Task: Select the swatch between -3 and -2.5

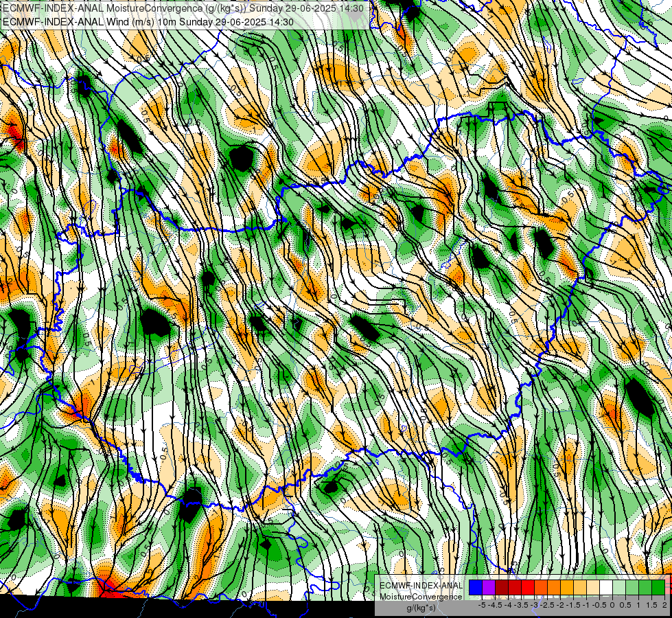Action: pos(541,588)
